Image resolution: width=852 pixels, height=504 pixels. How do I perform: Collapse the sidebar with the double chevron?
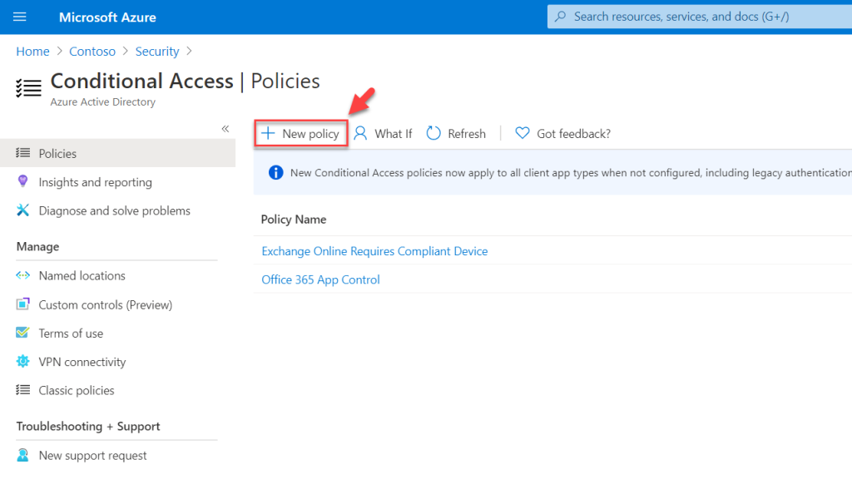(x=225, y=129)
